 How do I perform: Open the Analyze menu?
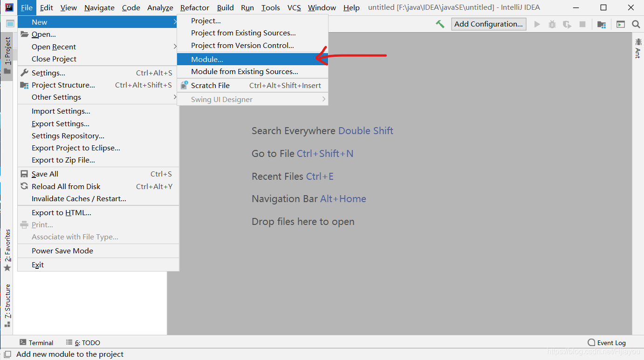click(x=160, y=7)
